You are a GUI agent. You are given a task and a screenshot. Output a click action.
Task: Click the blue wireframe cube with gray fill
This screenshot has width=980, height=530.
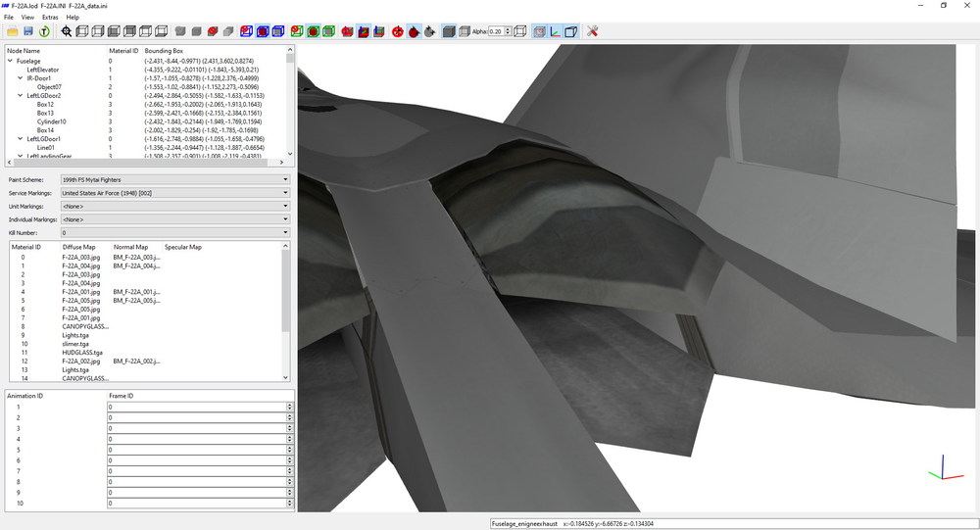(278, 31)
